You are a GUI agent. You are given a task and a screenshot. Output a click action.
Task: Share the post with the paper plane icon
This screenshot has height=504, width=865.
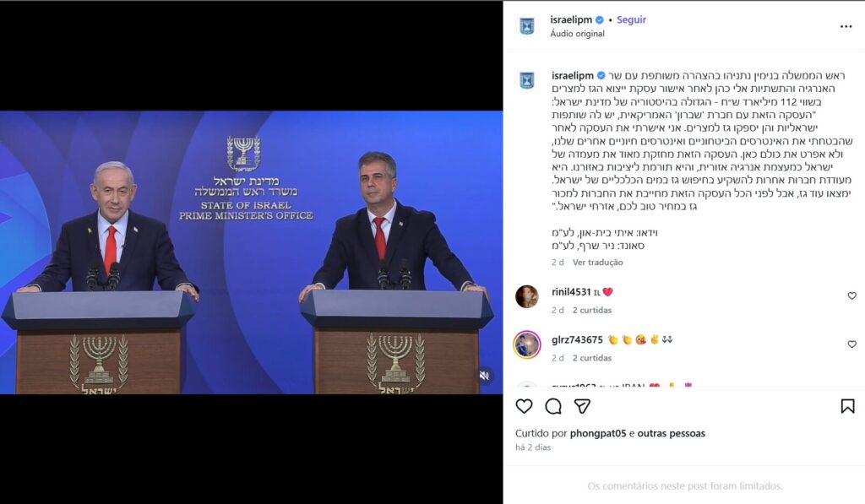pos(583,406)
